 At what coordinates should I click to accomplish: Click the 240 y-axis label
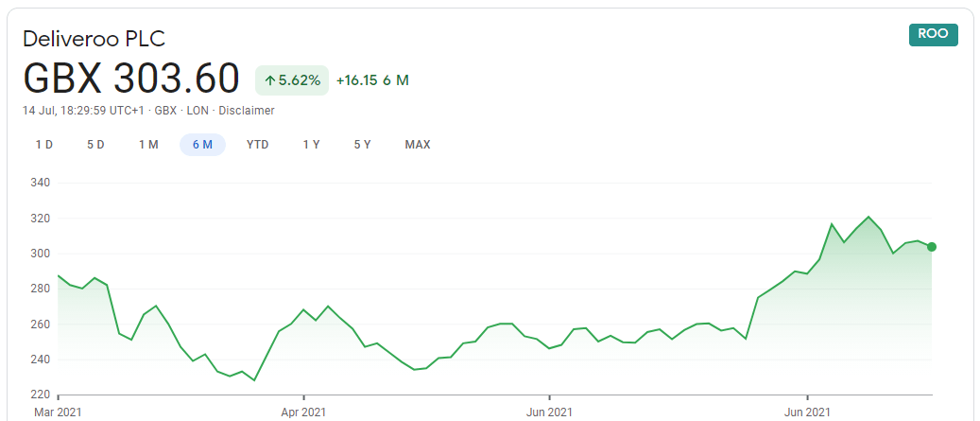pos(40,360)
